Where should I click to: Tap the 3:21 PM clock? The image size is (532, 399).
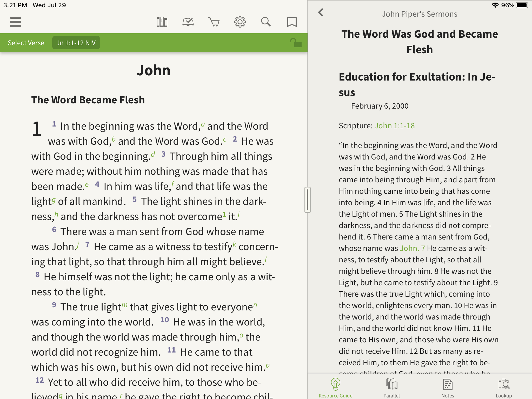coord(15,5)
